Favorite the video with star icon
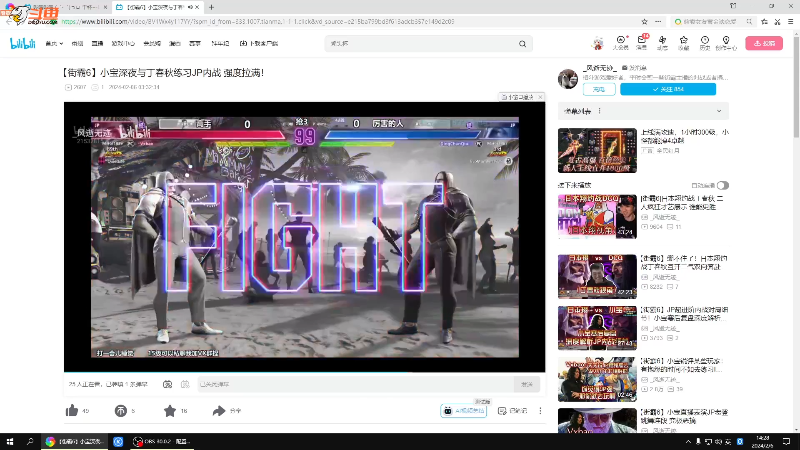The width and height of the screenshot is (800, 450). pyautogui.click(x=170, y=411)
